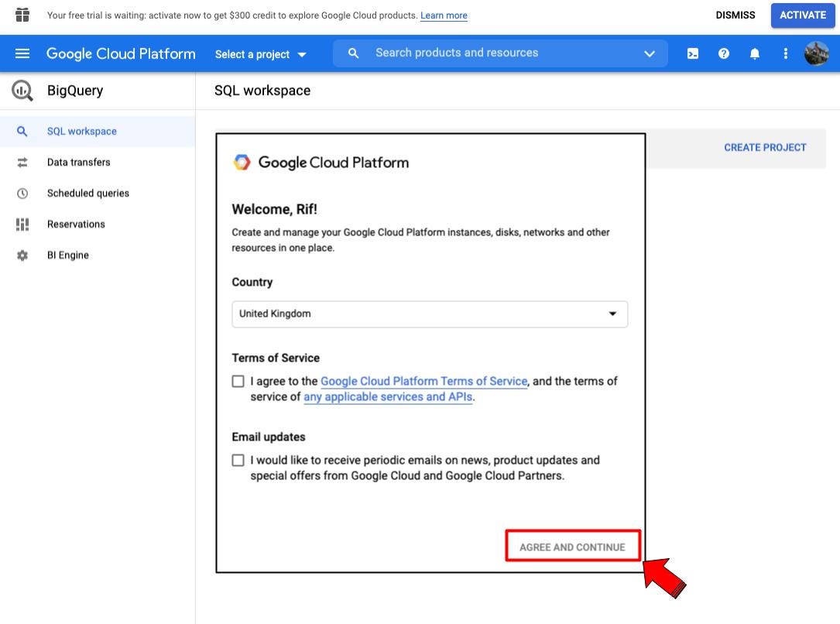Open the notifications bell
This screenshot has width=840, height=624.
[x=755, y=53]
